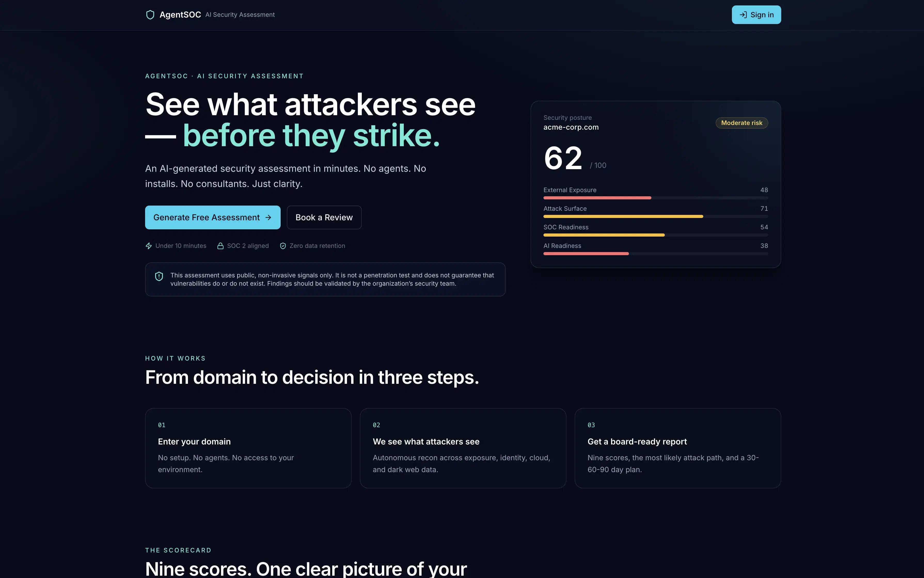Click the Zero data retention text
The height and width of the screenshot is (578, 924).
317,246
